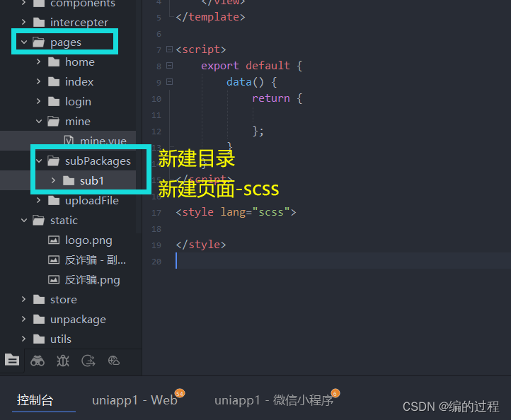Screen dimensions: 511x420
Task: Collapse the mine folder chevron
Action: (x=39, y=122)
